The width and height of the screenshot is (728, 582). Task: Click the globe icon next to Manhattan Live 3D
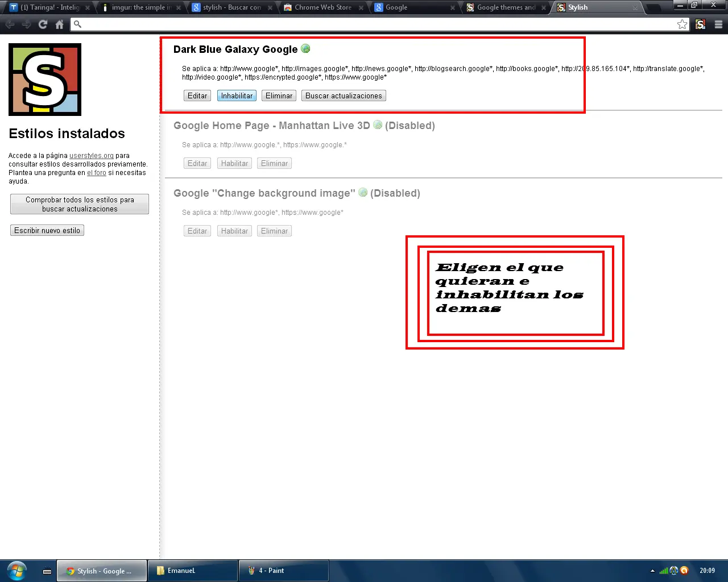tap(378, 124)
